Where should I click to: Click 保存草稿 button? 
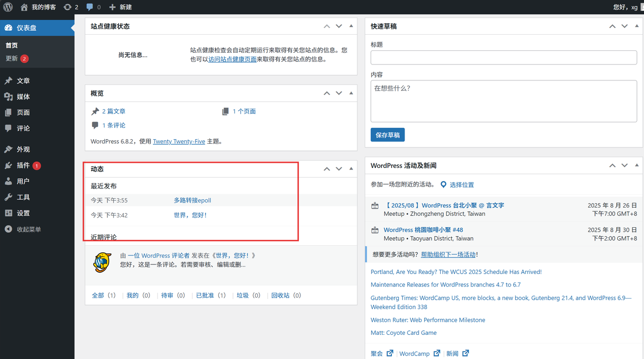387,135
